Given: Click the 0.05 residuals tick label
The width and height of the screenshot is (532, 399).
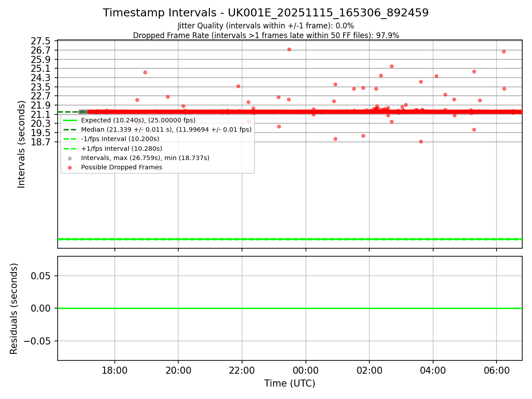Looking at the screenshot, I should [41, 276].
